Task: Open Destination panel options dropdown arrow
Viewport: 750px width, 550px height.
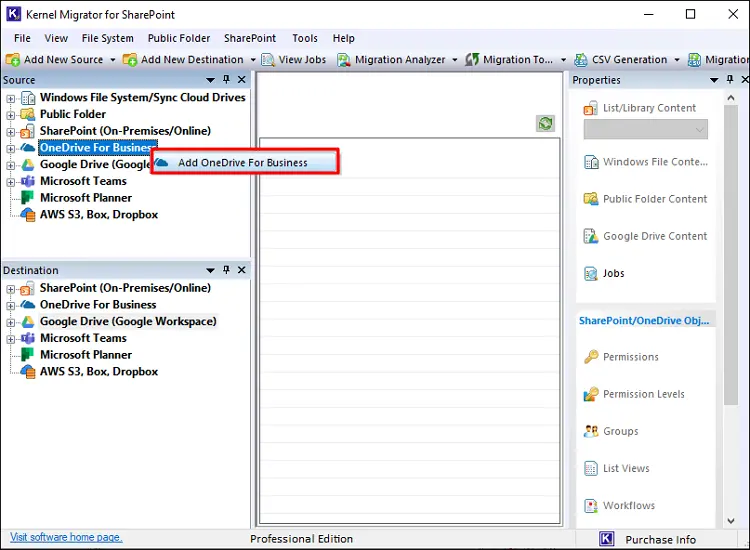Action: [210, 270]
